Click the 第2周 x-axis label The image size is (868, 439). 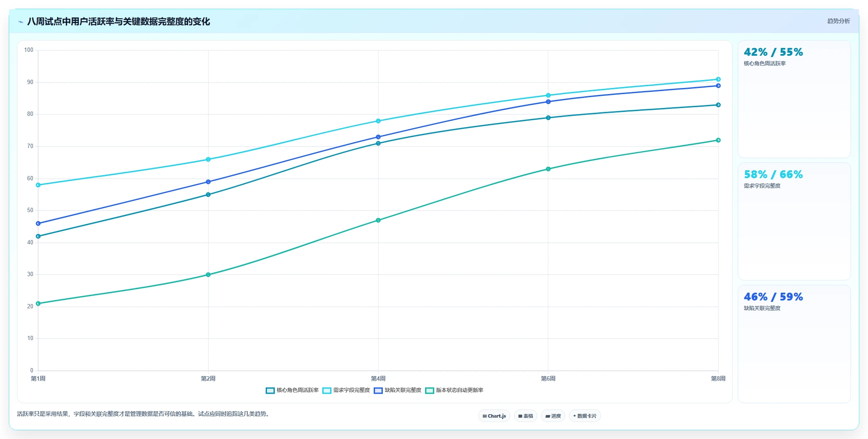208,378
